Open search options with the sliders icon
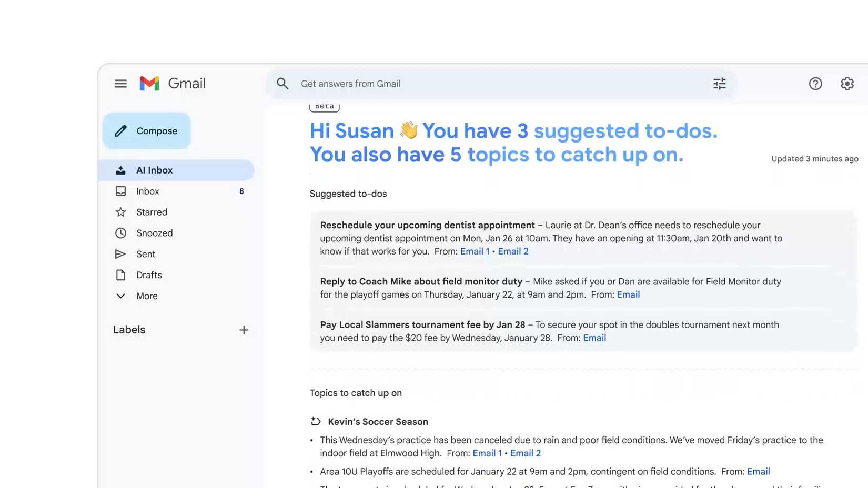This screenshot has height=488, width=868. click(x=719, y=83)
